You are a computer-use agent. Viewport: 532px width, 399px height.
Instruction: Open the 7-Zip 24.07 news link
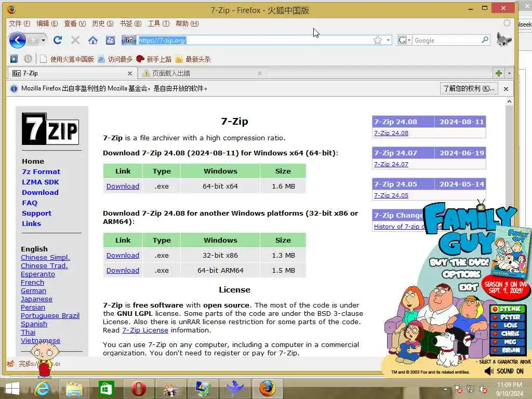[391, 164]
